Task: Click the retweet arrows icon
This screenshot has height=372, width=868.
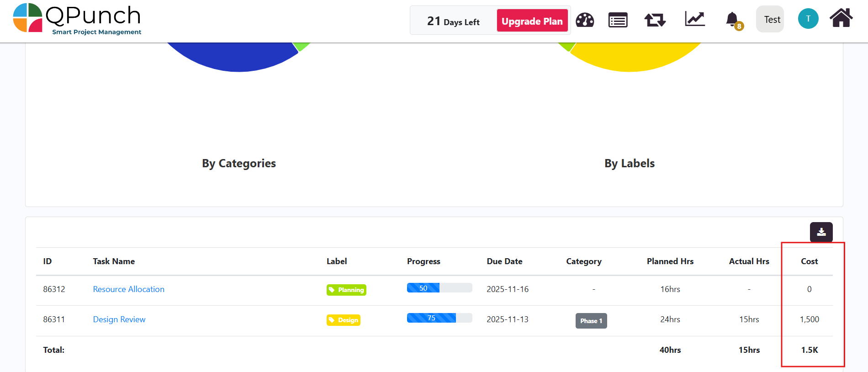Action: tap(655, 20)
